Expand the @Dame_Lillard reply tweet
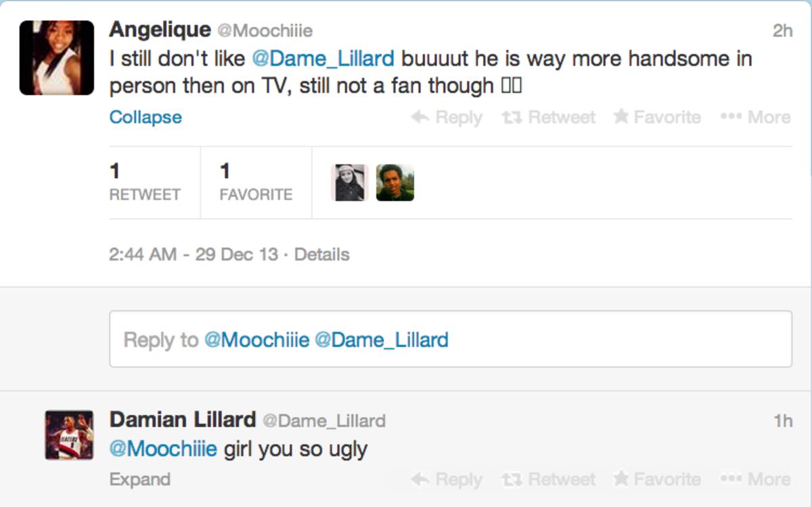This screenshot has height=507, width=812. [x=139, y=479]
